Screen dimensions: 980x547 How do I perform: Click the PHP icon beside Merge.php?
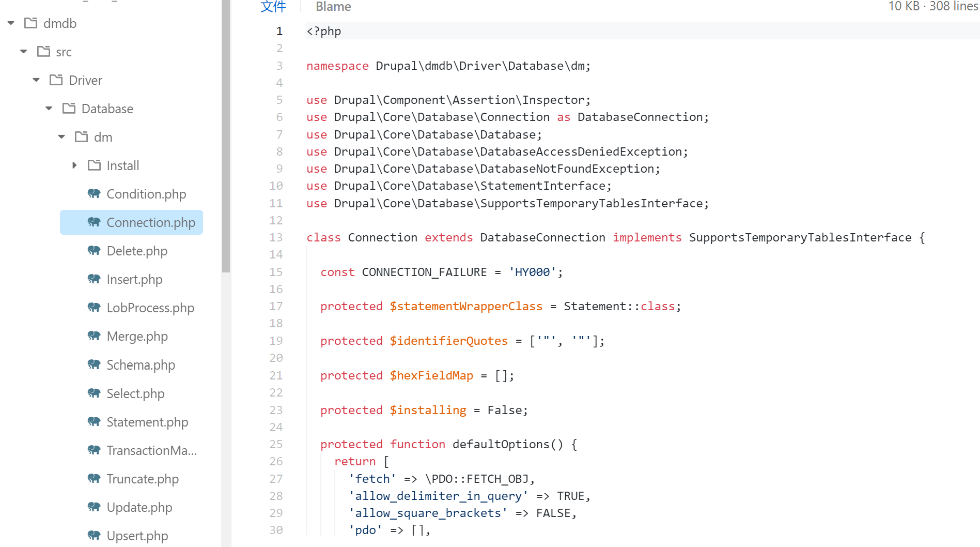coord(94,336)
